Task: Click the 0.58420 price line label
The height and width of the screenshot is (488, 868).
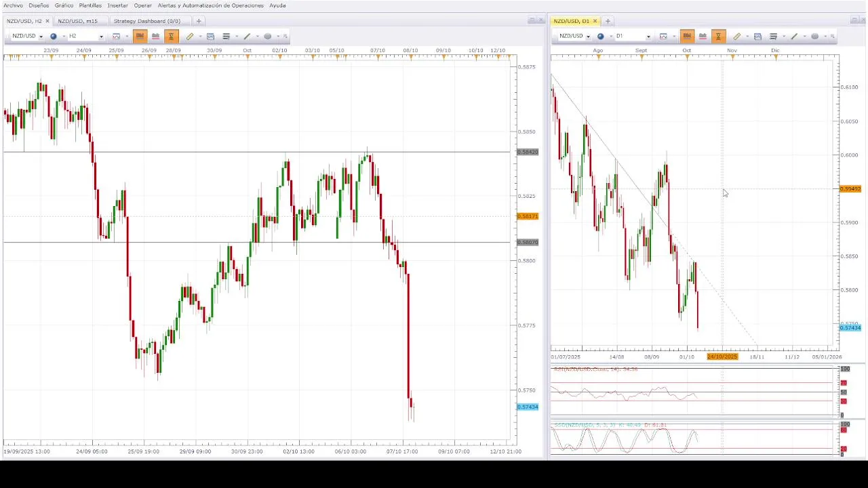Action: (528, 152)
